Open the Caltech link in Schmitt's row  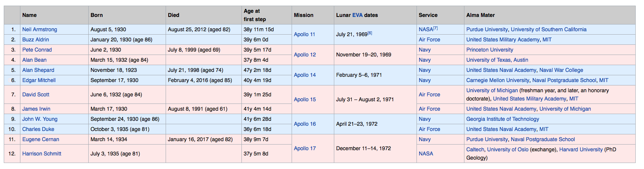pyautogui.click(x=475, y=149)
